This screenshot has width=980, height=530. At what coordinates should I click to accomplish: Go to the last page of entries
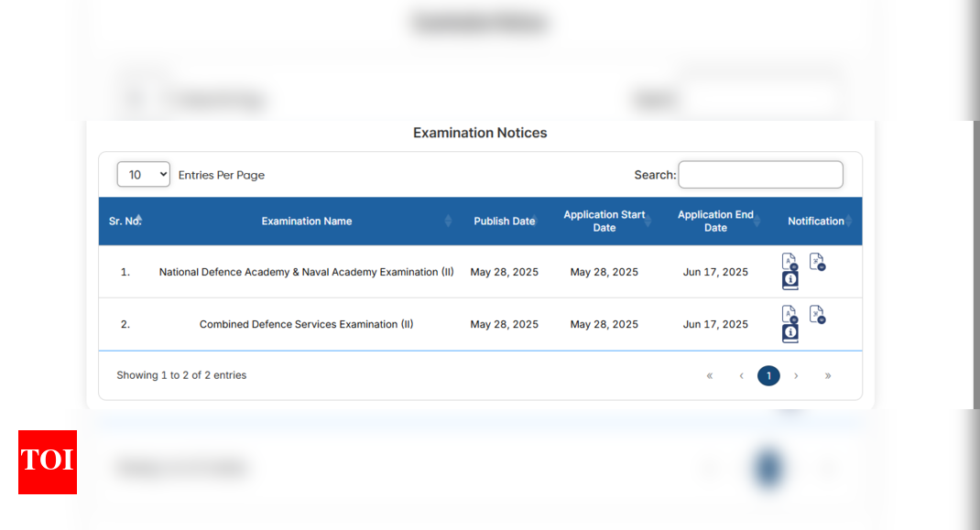click(x=828, y=375)
